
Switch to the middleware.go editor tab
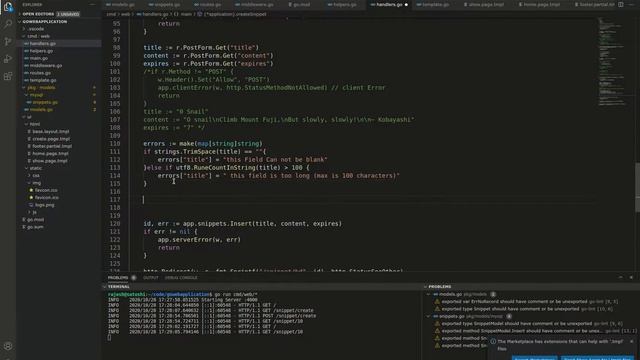tap(254, 5)
